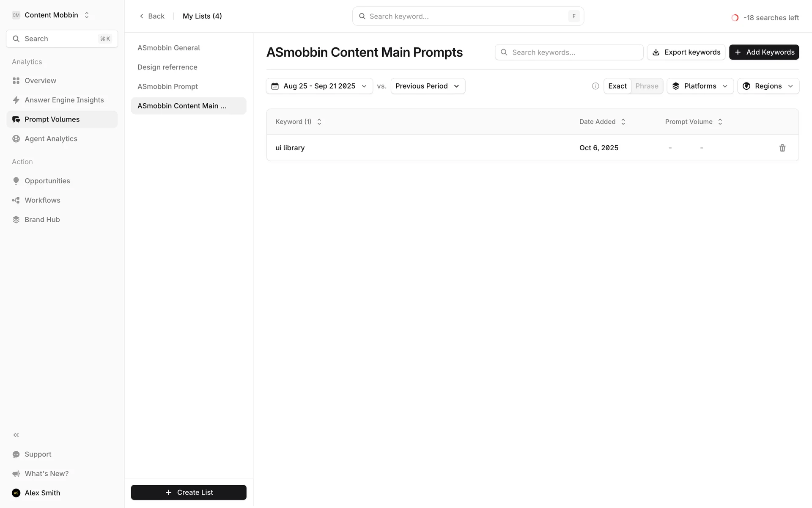Expand the Platforms filter dropdown
This screenshot has width=812, height=508.
pyautogui.click(x=700, y=86)
